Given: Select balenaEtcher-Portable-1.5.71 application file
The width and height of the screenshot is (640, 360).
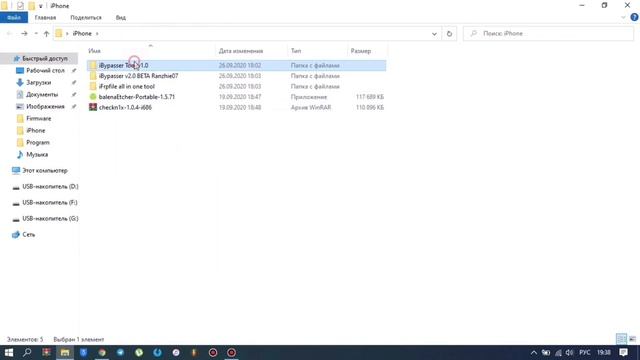Looking at the screenshot, I should click(x=236, y=97).
